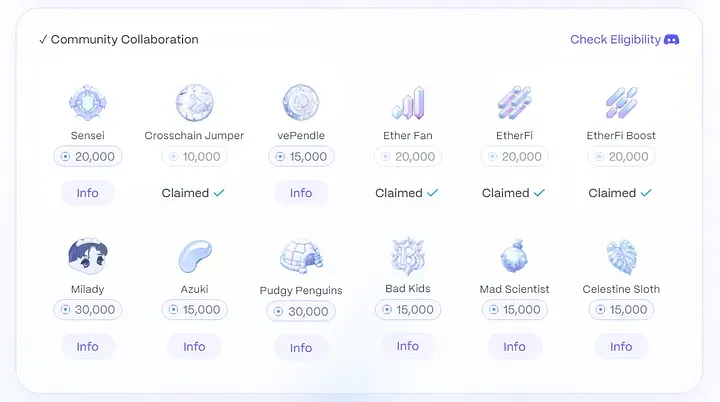Click the Claimed status under Ether Fan
720x402 pixels.
coord(407,193)
